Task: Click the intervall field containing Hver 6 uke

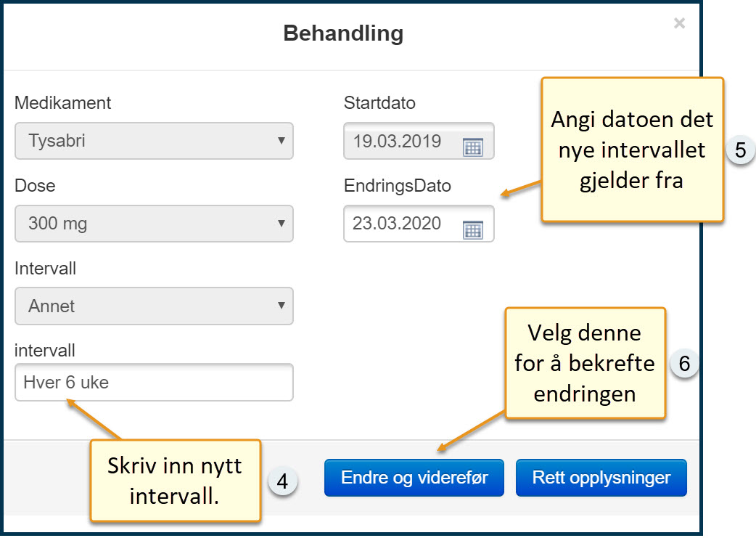Action: [154, 383]
